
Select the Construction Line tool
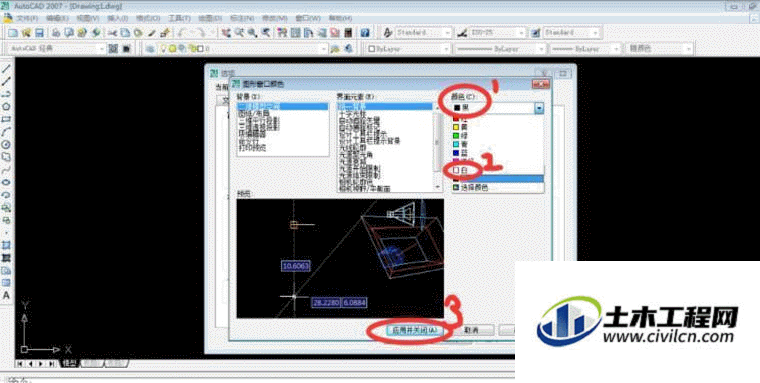6,81
